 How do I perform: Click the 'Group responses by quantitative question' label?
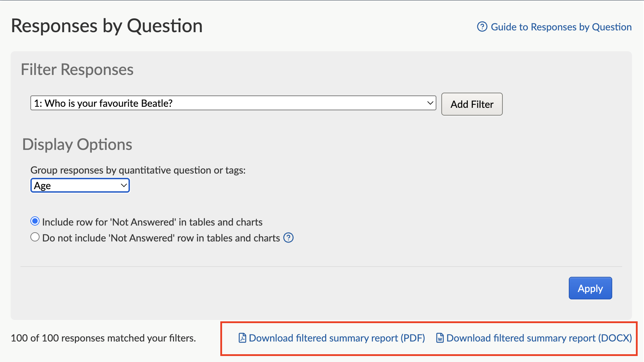coord(138,170)
